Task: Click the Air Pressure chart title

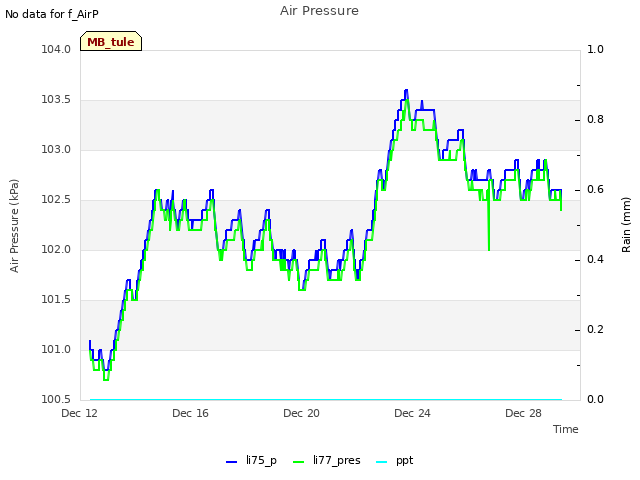Action: (x=319, y=11)
